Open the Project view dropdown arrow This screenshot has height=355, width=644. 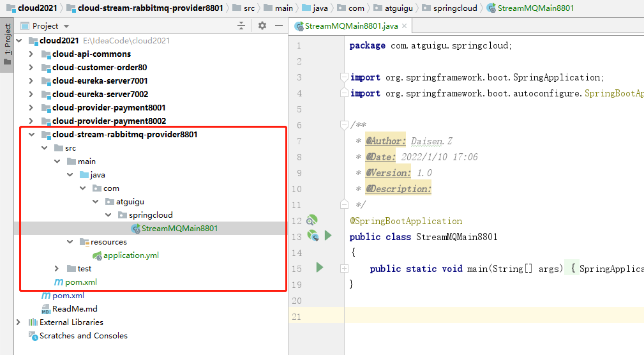tap(66, 26)
